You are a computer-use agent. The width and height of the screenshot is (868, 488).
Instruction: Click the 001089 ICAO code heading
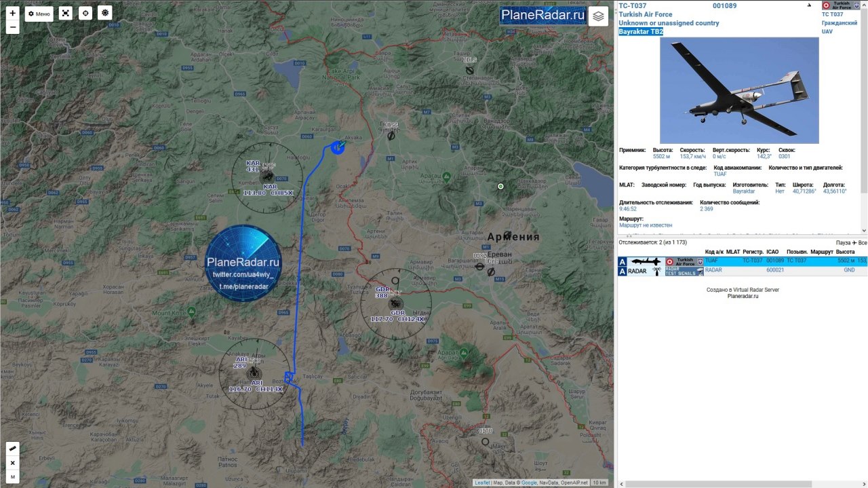click(x=724, y=5)
